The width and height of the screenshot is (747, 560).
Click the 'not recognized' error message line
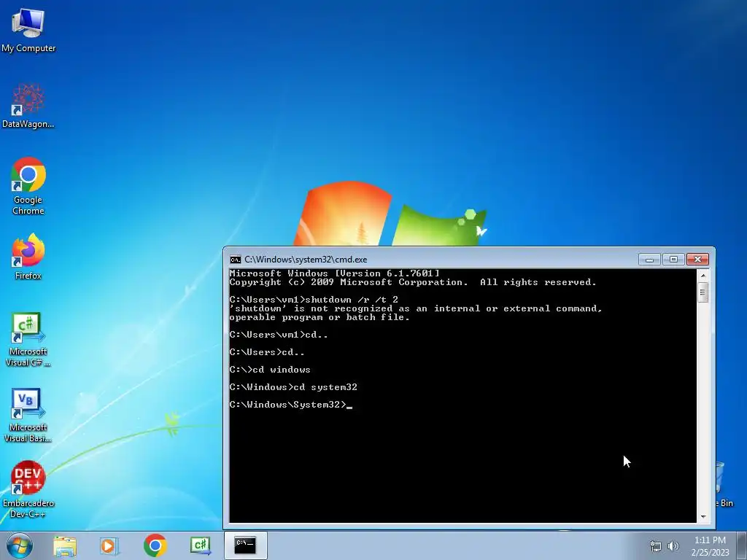coord(415,308)
